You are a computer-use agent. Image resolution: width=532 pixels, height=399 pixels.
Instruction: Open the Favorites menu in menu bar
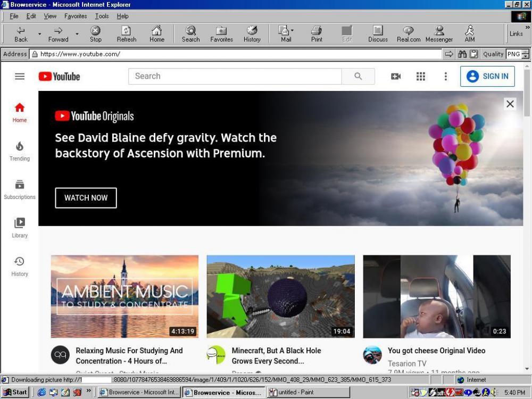[x=76, y=16]
